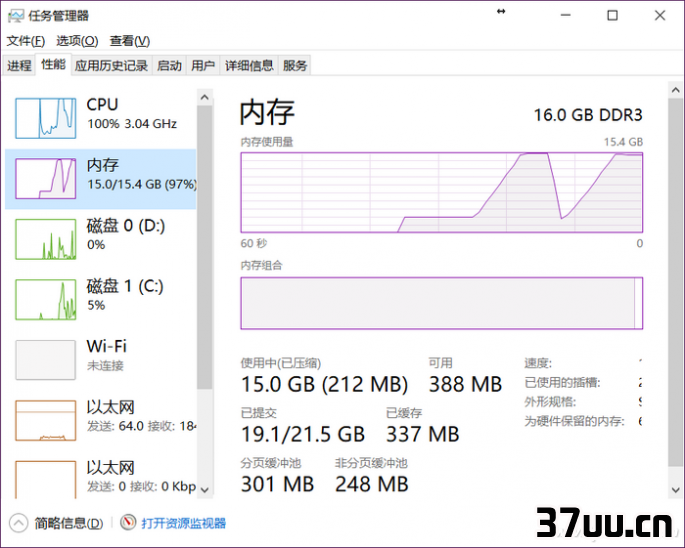685x548 pixels.
Task: Open 打开资源监视器 link
Action: [x=183, y=523]
